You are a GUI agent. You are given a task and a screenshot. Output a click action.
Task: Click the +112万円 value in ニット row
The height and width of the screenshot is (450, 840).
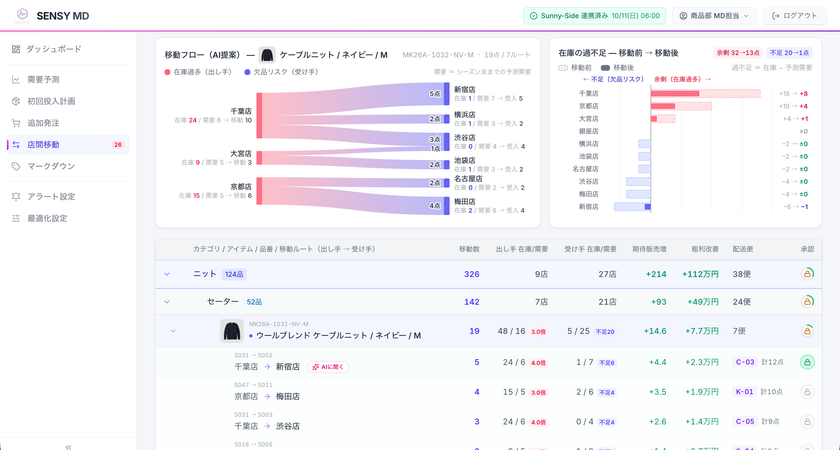click(x=700, y=274)
